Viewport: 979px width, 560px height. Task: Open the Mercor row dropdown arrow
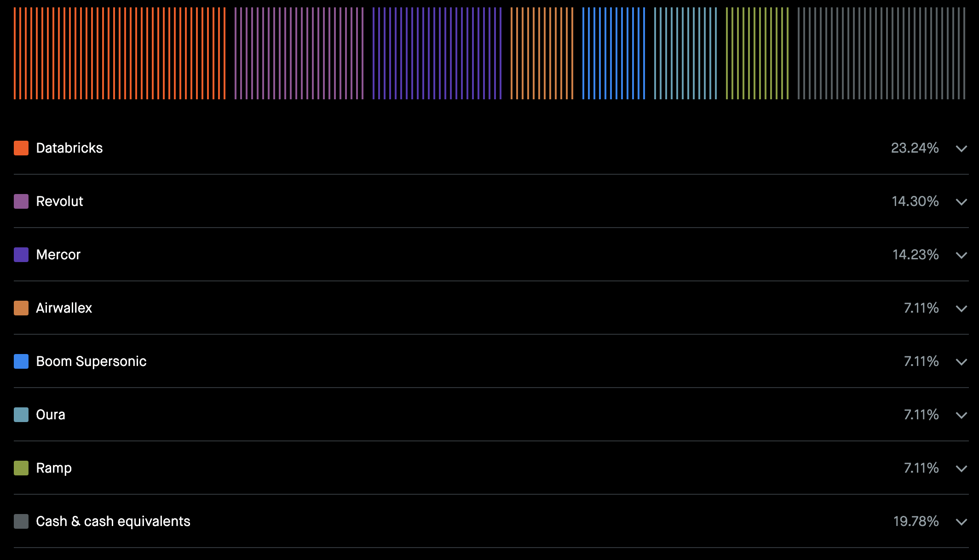pos(961,255)
